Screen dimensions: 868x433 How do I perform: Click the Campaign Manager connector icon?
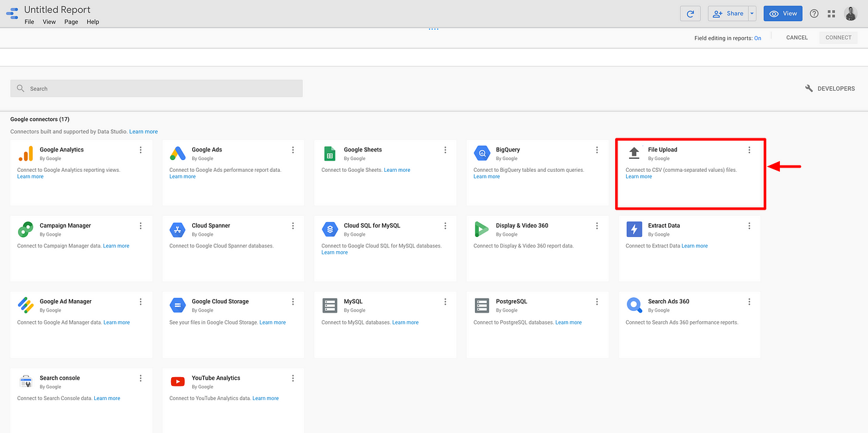25,230
